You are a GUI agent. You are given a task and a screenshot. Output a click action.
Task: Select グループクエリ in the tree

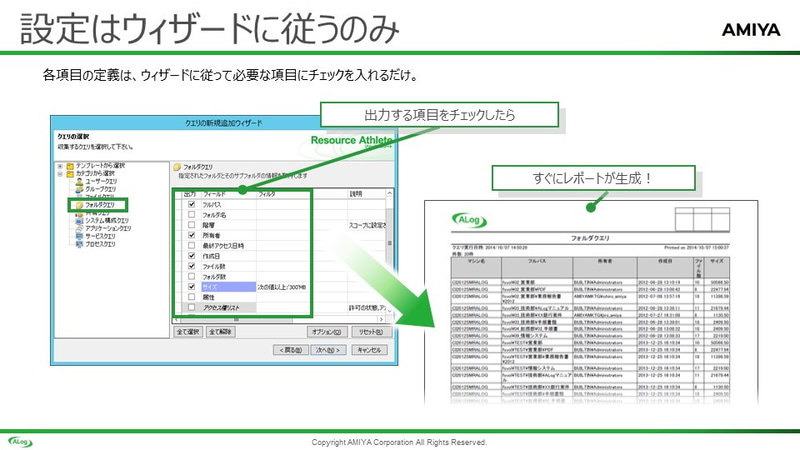pos(100,189)
